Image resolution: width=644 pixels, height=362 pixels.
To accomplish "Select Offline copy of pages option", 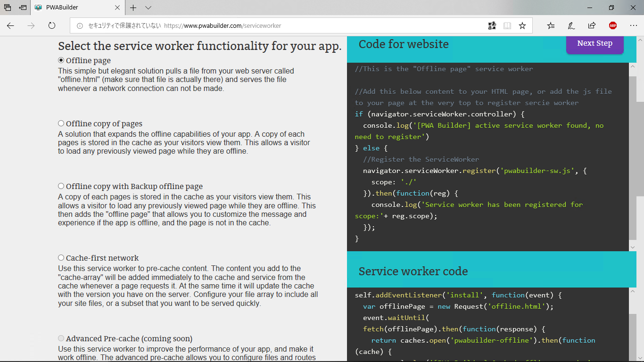I will [x=61, y=123].
